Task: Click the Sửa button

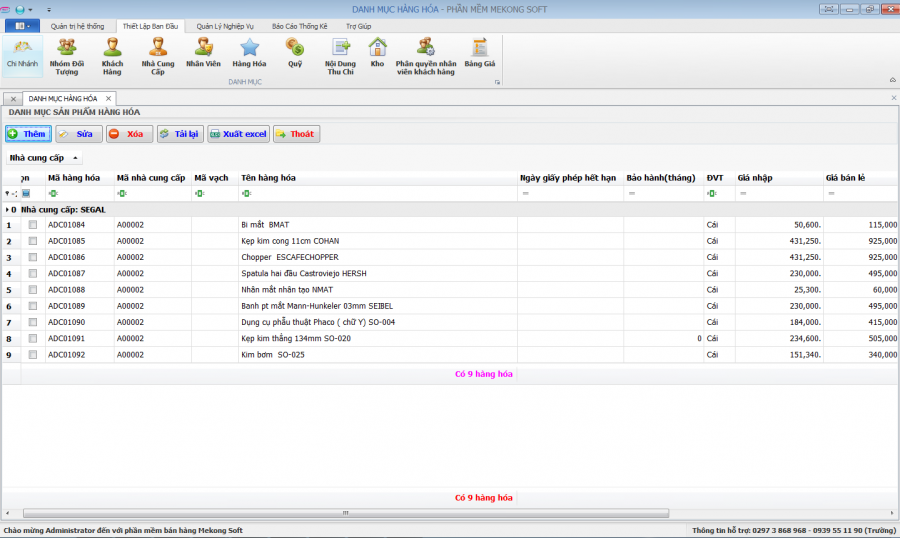Action: point(79,134)
